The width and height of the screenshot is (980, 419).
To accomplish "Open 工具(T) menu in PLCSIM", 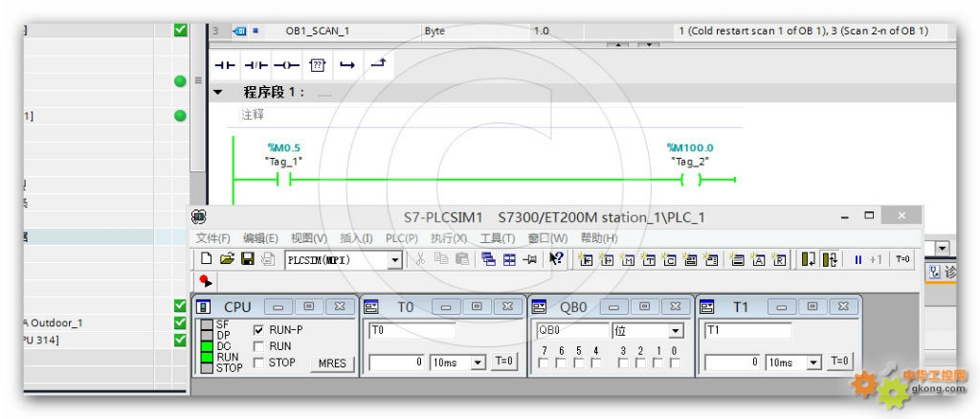I will coord(498,238).
